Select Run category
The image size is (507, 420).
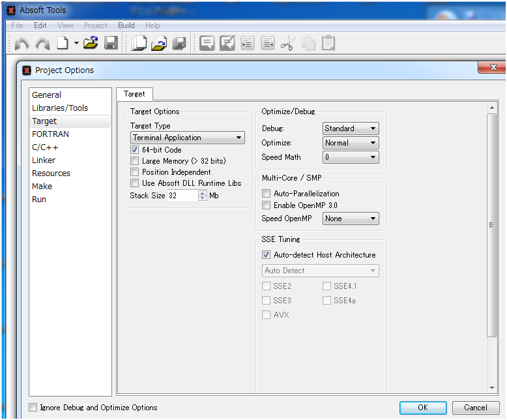[70, 200]
